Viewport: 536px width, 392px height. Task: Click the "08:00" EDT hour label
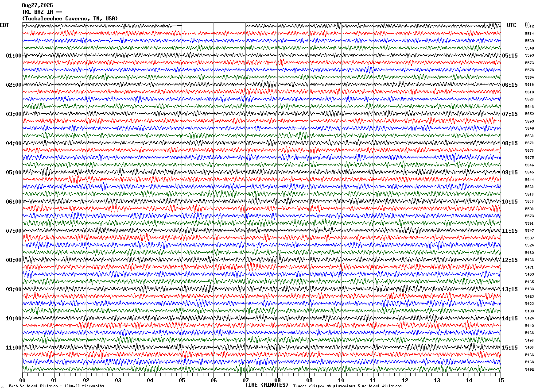(x=14, y=260)
